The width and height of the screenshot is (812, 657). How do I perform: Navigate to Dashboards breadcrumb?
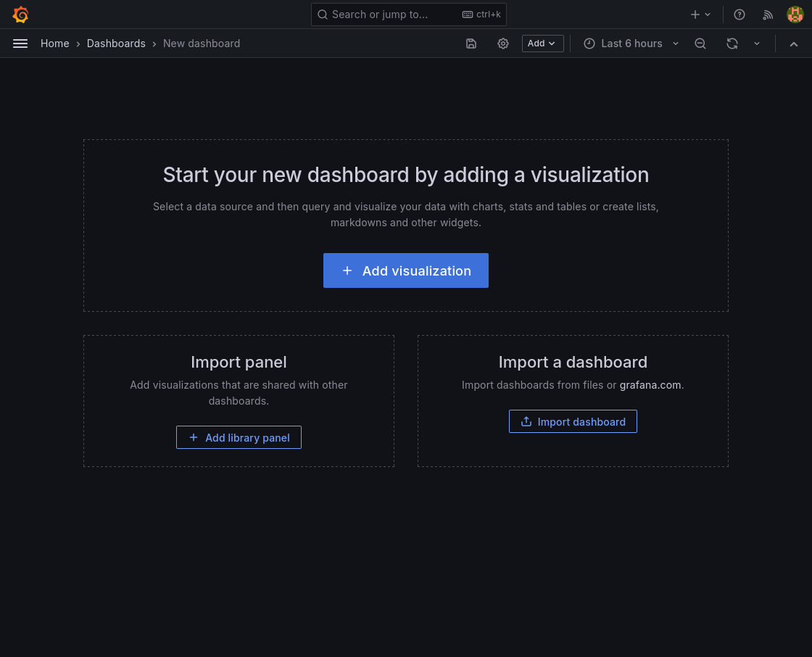(116, 44)
